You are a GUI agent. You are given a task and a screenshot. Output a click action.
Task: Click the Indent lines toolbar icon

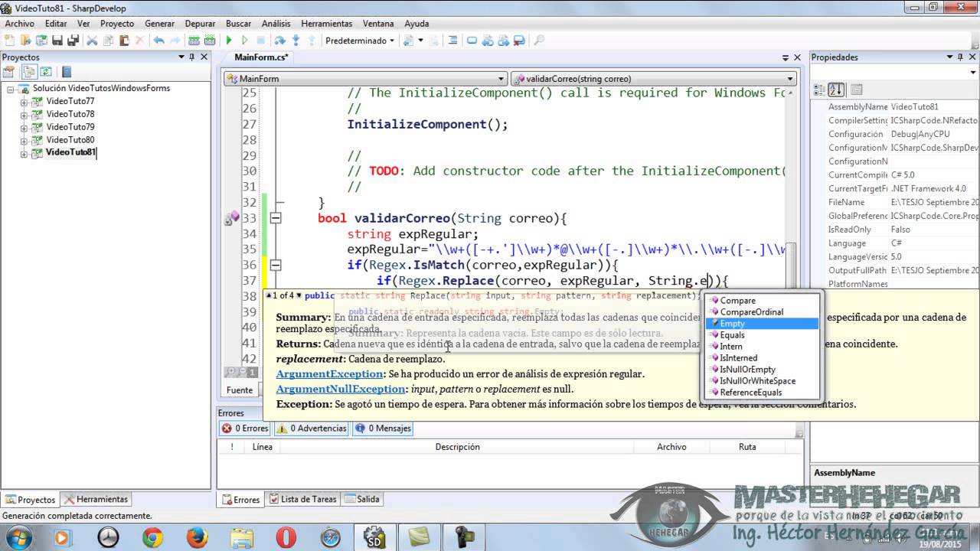[452, 41]
